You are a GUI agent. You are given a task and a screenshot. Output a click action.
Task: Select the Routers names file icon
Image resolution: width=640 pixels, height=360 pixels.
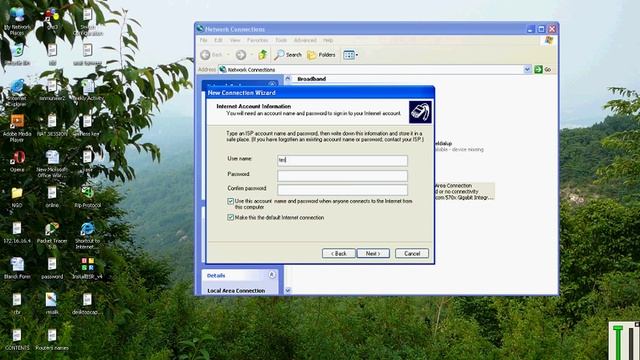[52, 340]
